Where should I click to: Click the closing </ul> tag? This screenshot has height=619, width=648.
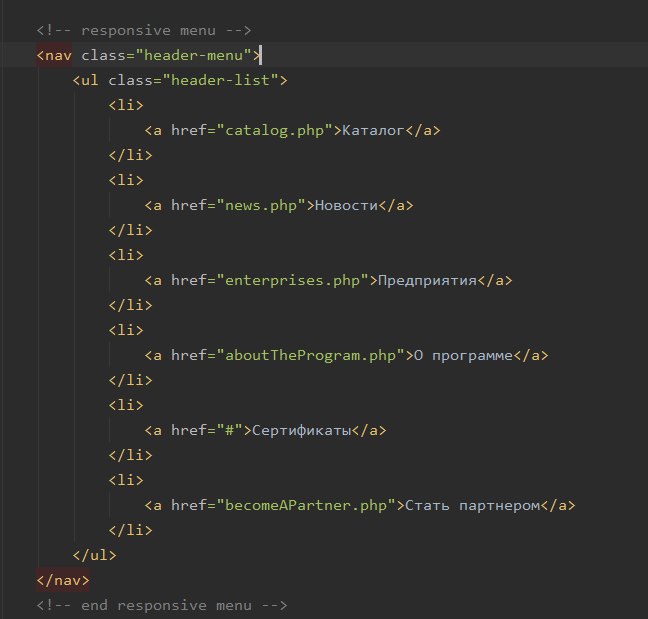(x=95, y=555)
